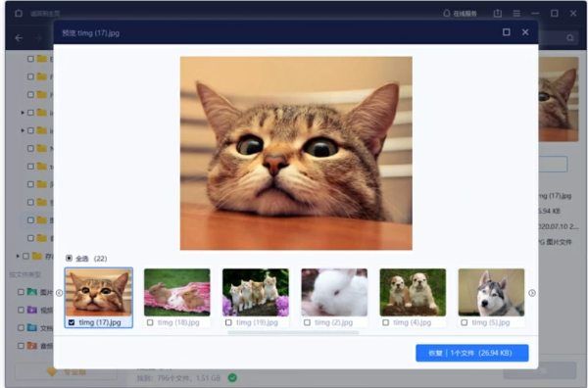
Task: Click the back arrow navigation icon
Action: pyautogui.click(x=19, y=38)
